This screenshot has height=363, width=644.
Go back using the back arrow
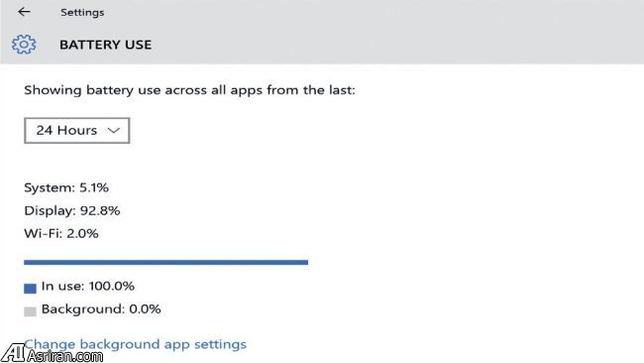pyautogui.click(x=24, y=12)
